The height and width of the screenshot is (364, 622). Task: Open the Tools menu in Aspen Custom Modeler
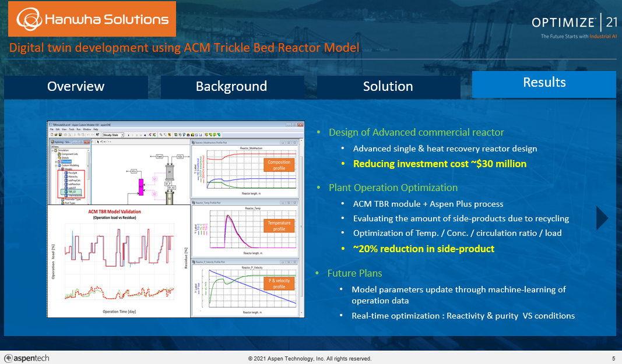point(72,129)
